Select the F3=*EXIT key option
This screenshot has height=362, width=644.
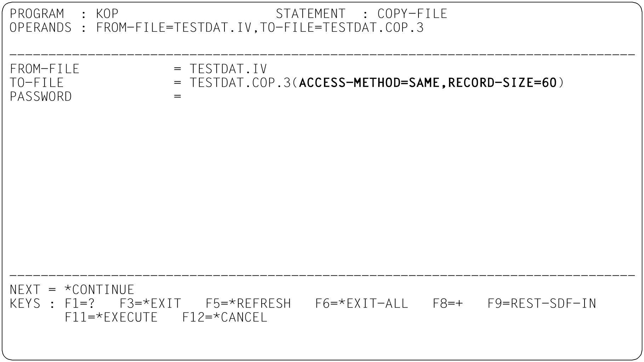[x=150, y=304]
